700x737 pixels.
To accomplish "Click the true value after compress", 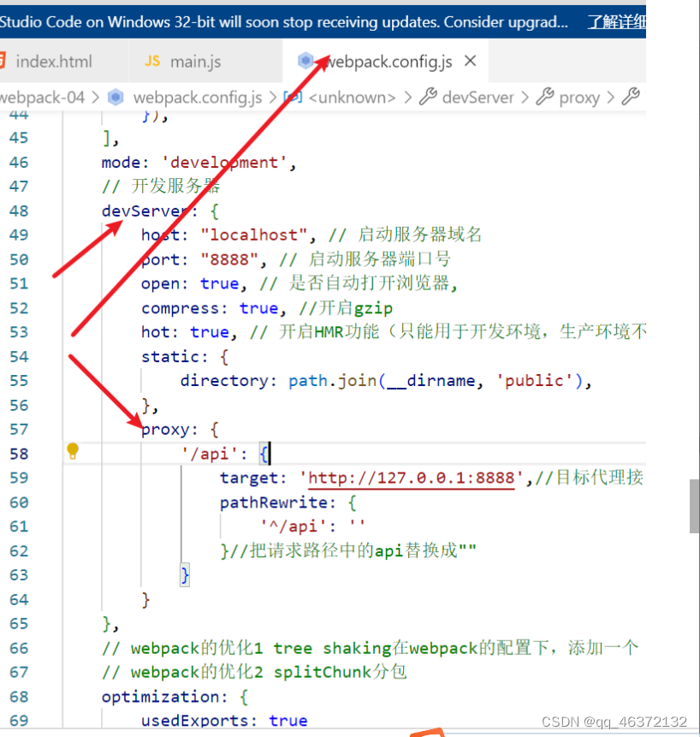I will tap(258, 308).
